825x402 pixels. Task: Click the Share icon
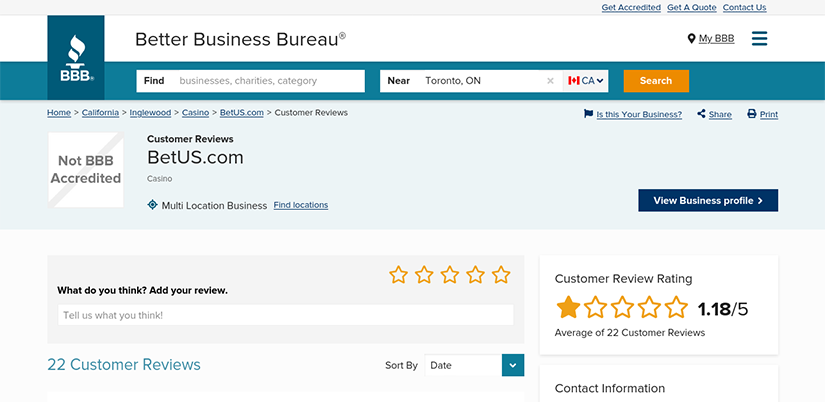pos(701,114)
